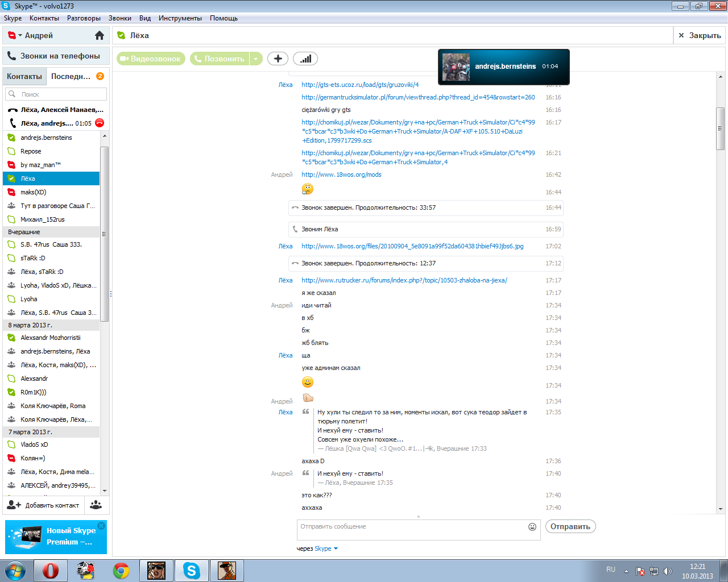
Task: Select contact sTaRk :D
Action: (x=52, y=258)
